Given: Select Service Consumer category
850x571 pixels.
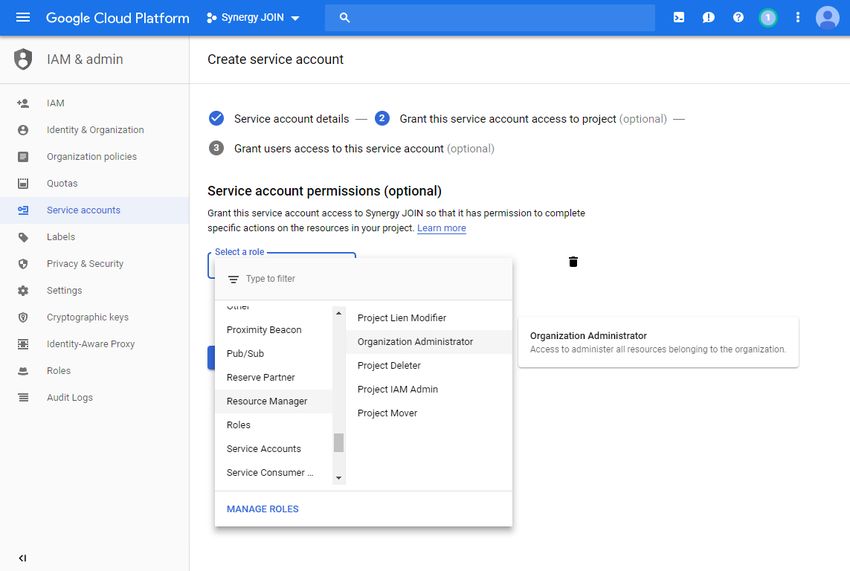Looking at the screenshot, I should 274,473.
